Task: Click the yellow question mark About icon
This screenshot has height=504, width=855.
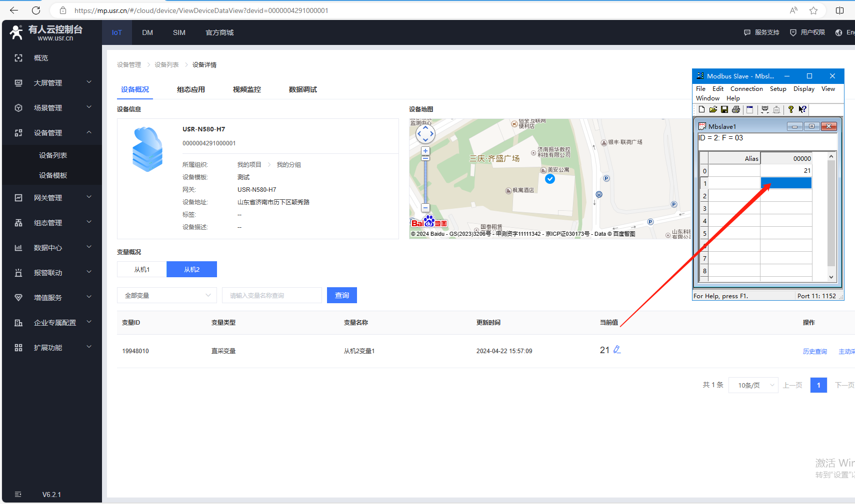Action: [790, 109]
